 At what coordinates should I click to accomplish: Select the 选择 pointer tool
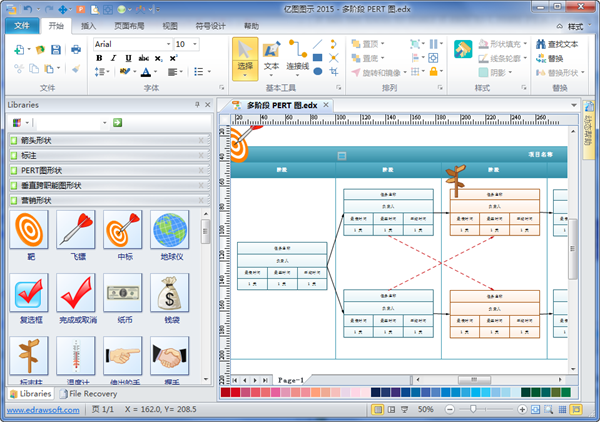pos(244,57)
